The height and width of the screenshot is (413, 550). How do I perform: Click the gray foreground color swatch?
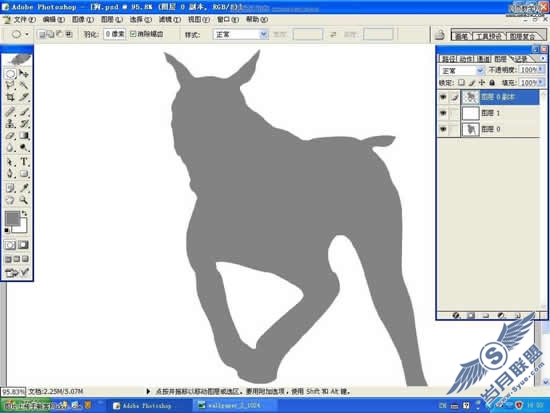(x=12, y=218)
